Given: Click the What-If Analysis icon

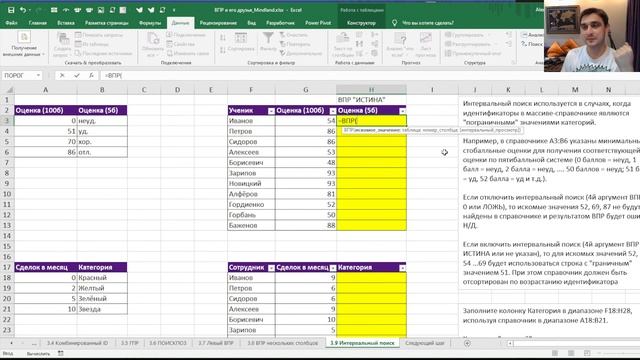Looking at the screenshot, I should coord(400,39).
